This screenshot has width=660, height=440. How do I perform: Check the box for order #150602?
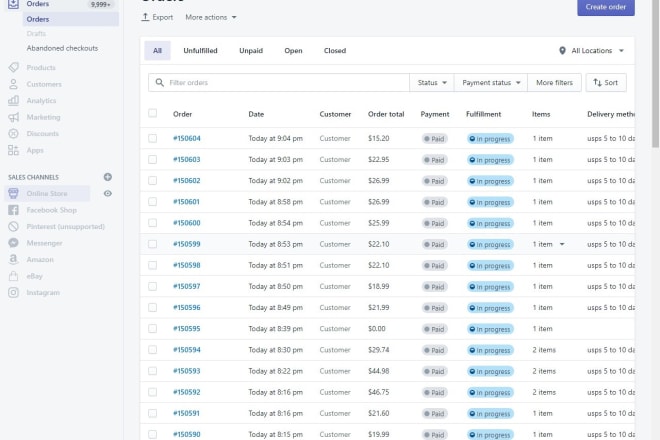coord(152,181)
